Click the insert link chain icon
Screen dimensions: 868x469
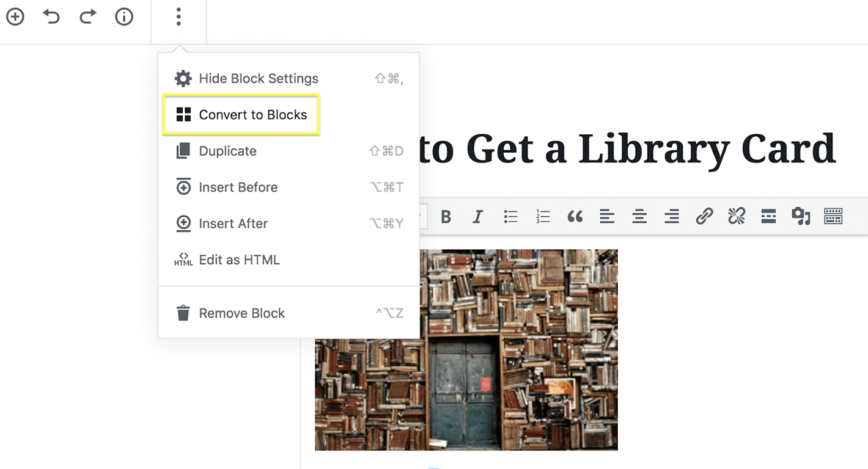point(704,216)
